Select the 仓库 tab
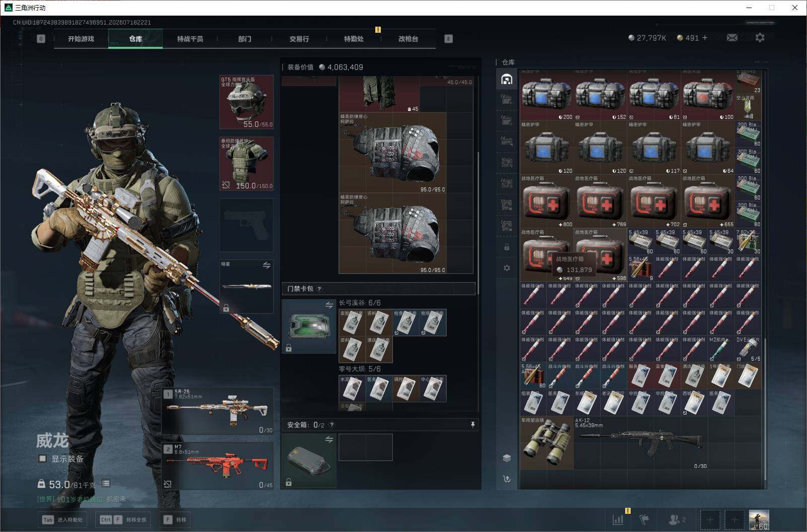The image size is (807, 532). pyautogui.click(x=136, y=39)
